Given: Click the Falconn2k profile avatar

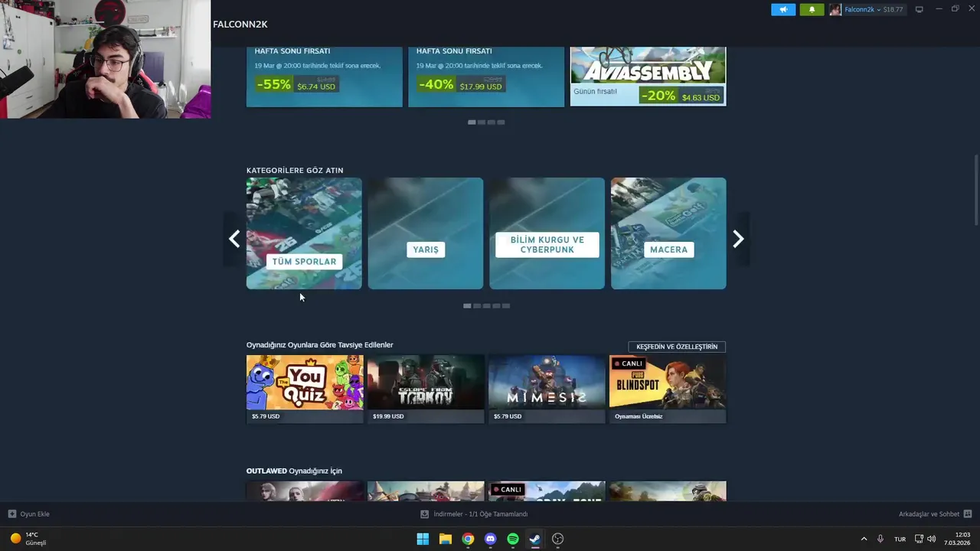Looking at the screenshot, I should pos(835,9).
